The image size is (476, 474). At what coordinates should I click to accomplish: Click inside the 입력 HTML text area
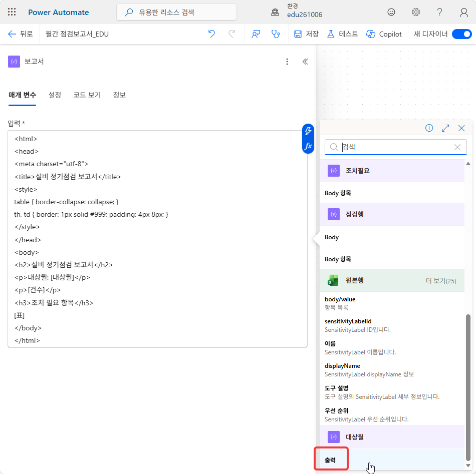(x=157, y=239)
